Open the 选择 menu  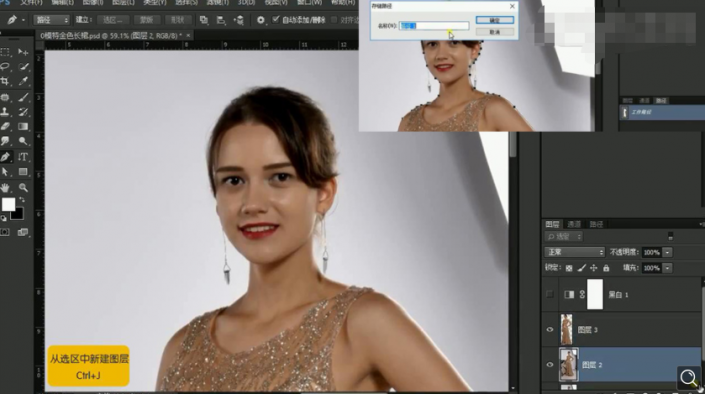tap(185, 2)
